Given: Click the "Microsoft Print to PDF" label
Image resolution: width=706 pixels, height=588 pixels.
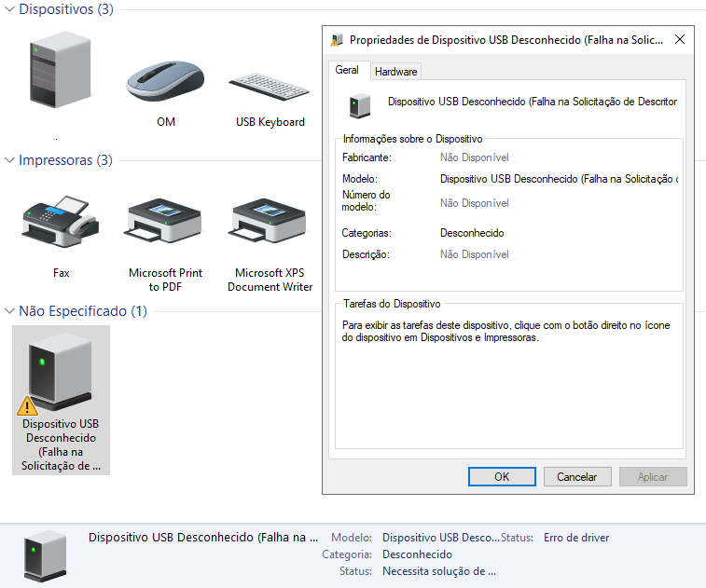Looking at the screenshot, I should tap(165, 280).
